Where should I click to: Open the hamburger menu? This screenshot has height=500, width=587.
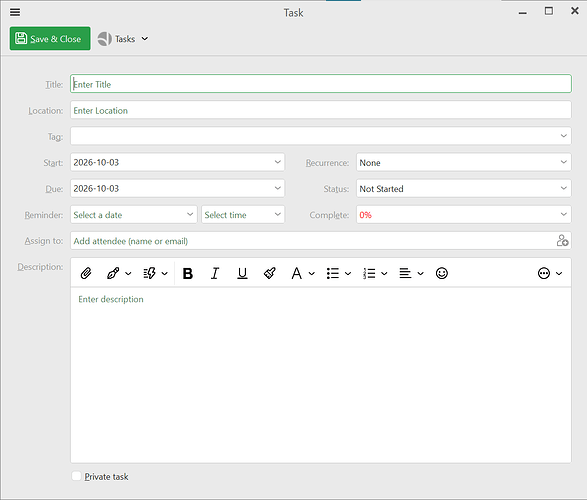(x=15, y=12)
